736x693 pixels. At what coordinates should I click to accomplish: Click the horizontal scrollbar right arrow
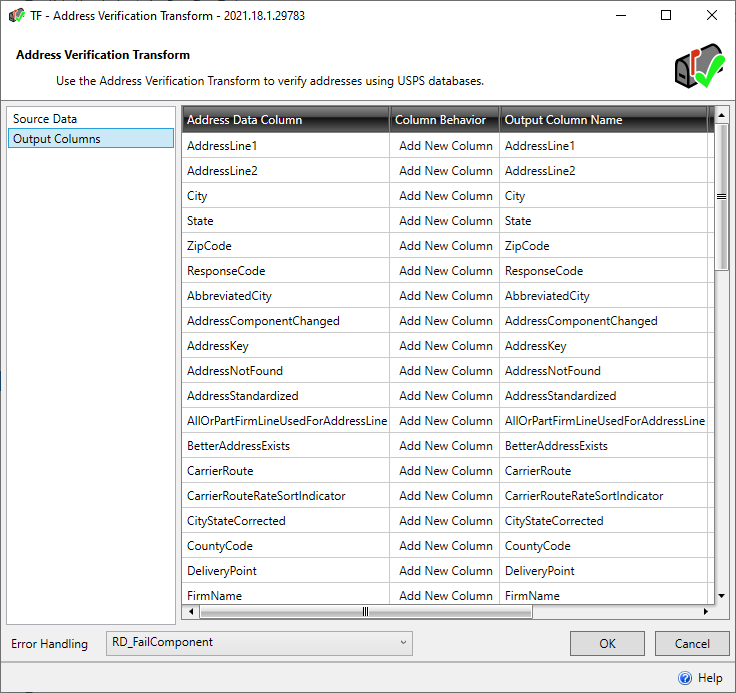pyautogui.click(x=705, y=611)
